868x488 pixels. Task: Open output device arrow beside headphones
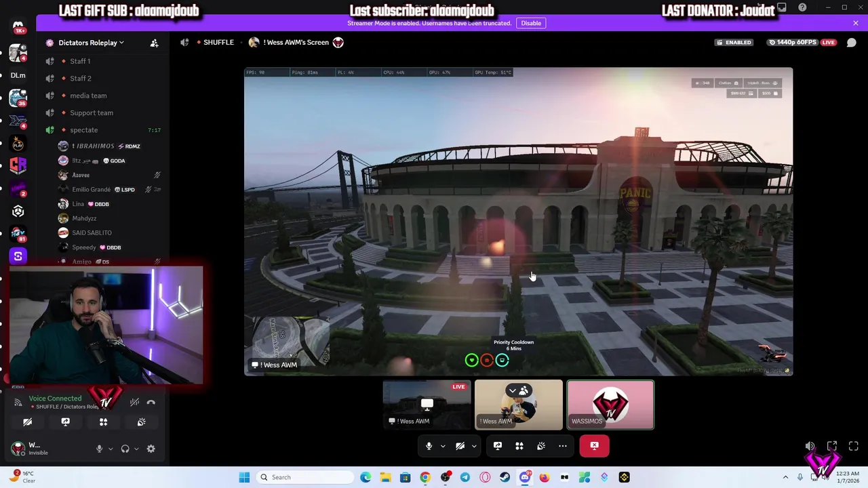coord(136,449)
